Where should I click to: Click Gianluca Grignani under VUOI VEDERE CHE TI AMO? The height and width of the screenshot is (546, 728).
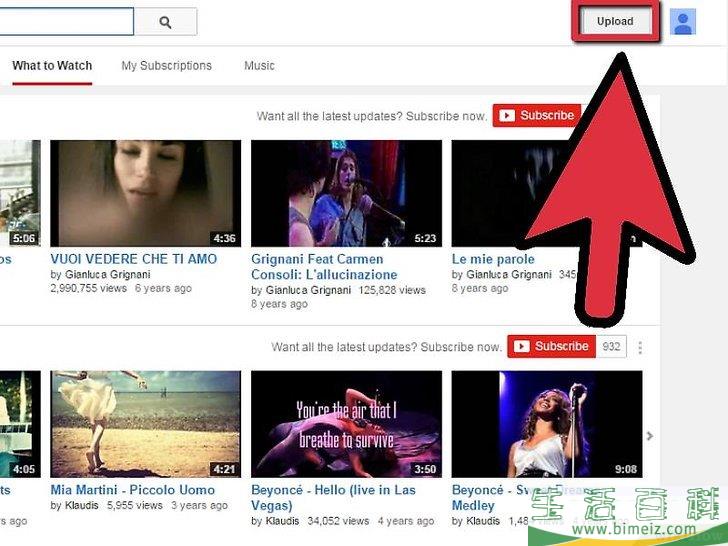coord(108,274)
